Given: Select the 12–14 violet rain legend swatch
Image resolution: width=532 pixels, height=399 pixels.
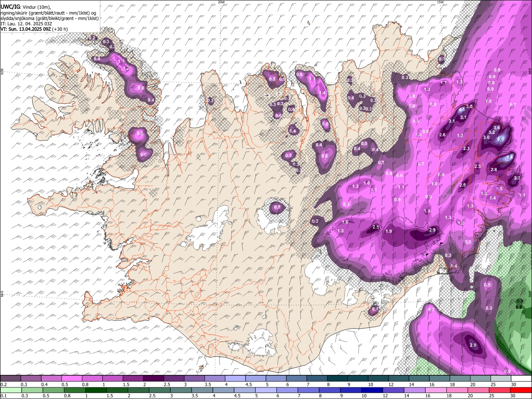Looking at the screenshot, I should (x=393, y=390).
